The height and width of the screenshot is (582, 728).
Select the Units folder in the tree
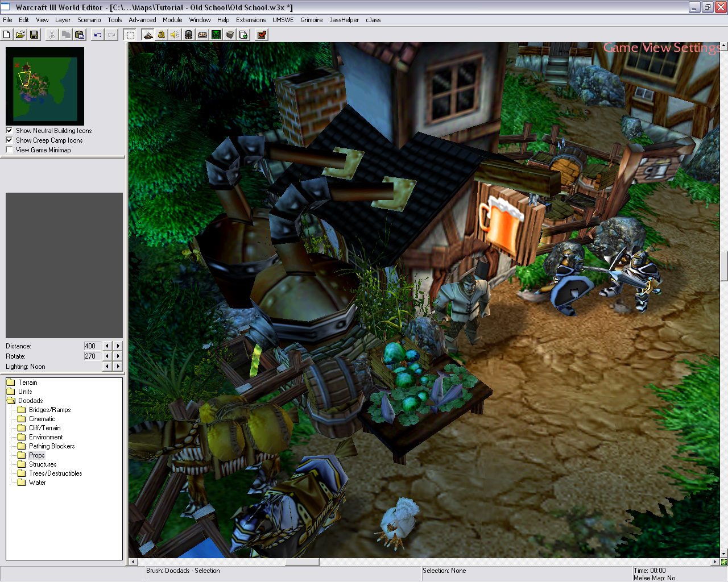25,392
